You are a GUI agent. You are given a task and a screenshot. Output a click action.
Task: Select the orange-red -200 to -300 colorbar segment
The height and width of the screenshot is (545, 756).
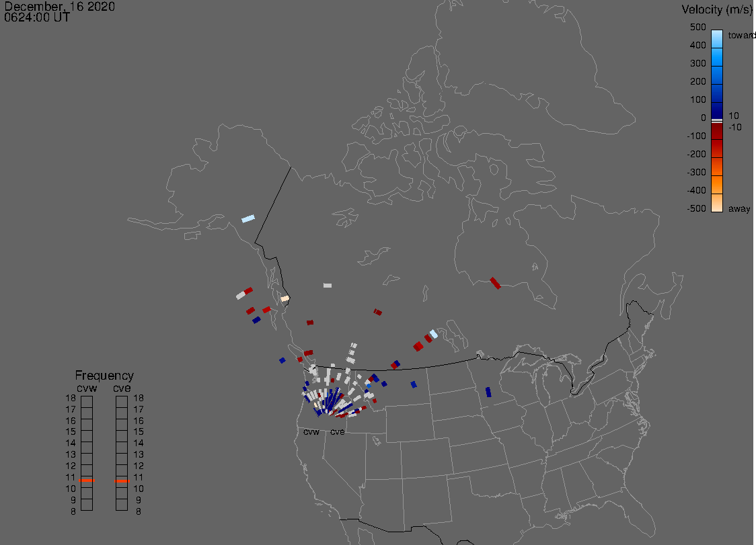pyautogui.click(x=717, y=166)
